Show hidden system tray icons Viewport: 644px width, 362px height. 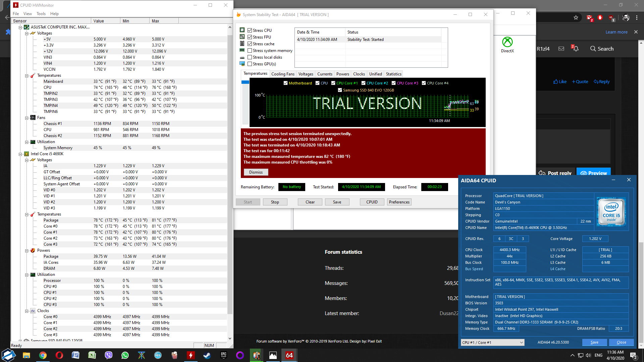tap(572, 355)
